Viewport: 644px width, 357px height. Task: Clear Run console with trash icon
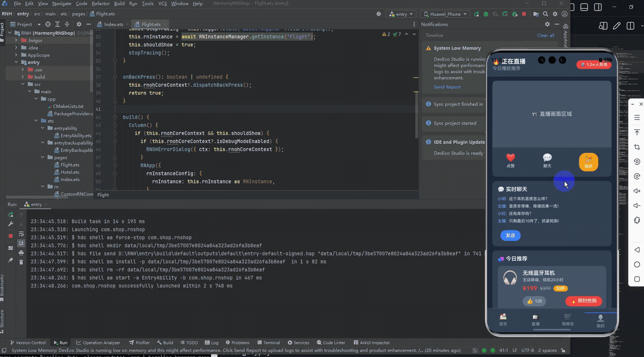click(x=21, y=262)
